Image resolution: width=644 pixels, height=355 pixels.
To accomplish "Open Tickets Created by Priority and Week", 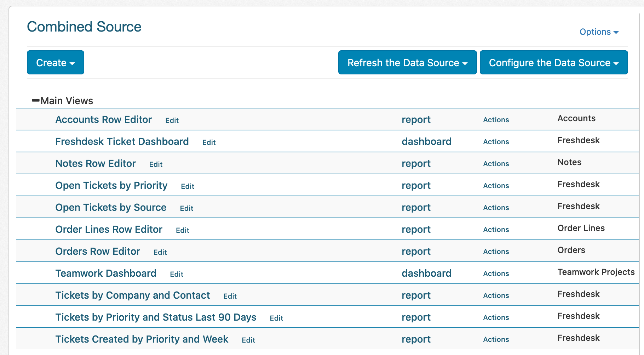I will point(142,339).
